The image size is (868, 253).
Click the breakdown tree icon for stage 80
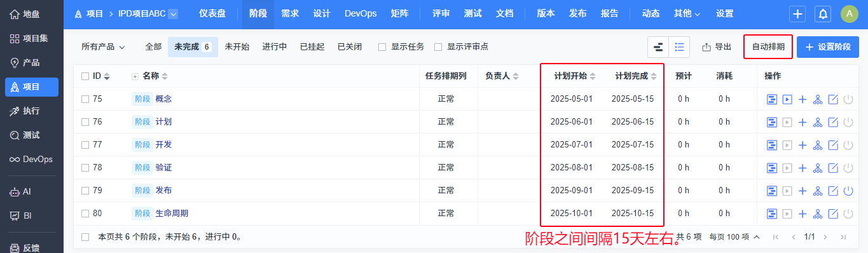click(x=818, y=214)
